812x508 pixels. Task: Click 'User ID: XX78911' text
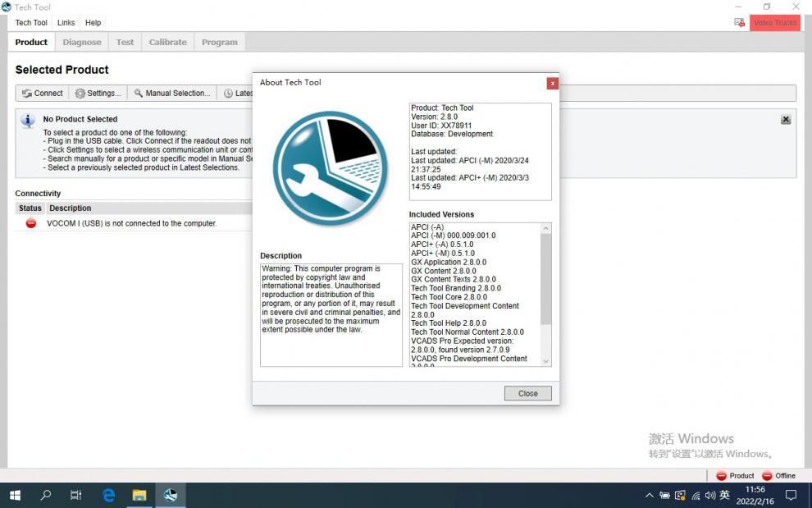pyautogui.click(x=441, y=126)
